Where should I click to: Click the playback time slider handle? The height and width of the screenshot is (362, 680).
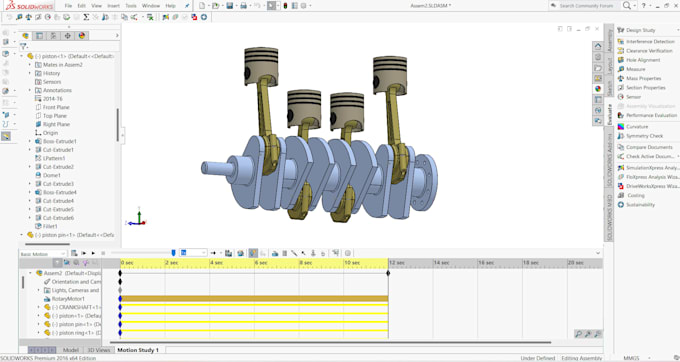(173, 253)
